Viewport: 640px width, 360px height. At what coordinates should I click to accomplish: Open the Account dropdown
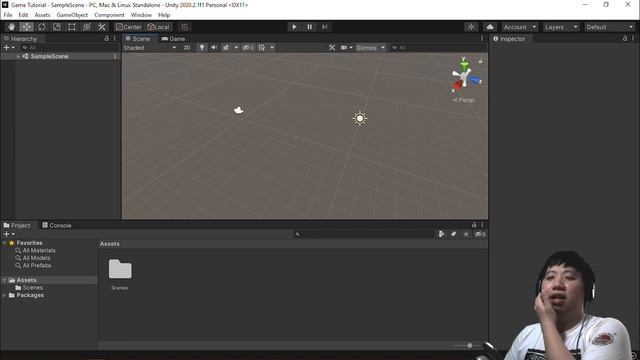(520, 27)
